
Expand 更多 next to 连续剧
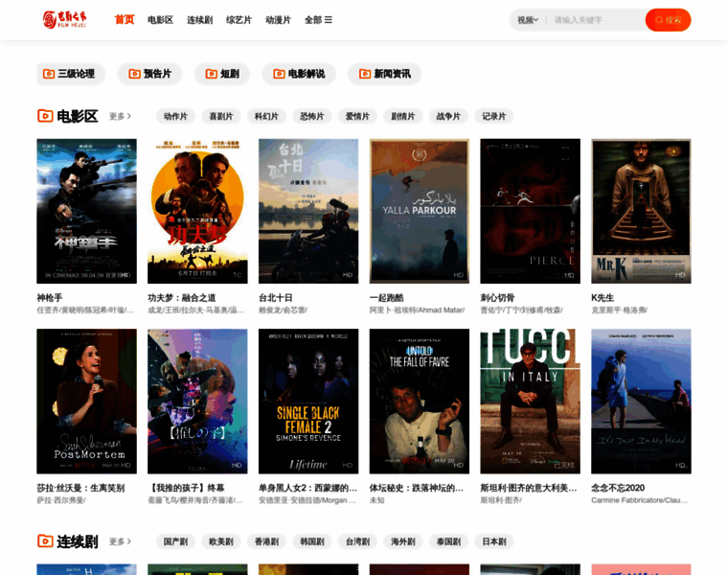tap(120, 541)
